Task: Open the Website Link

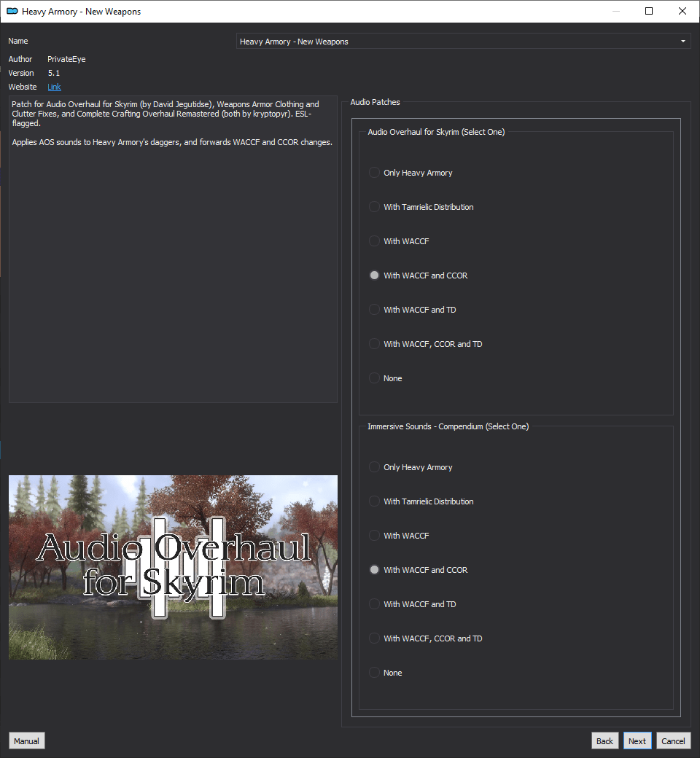Action: 54,87
